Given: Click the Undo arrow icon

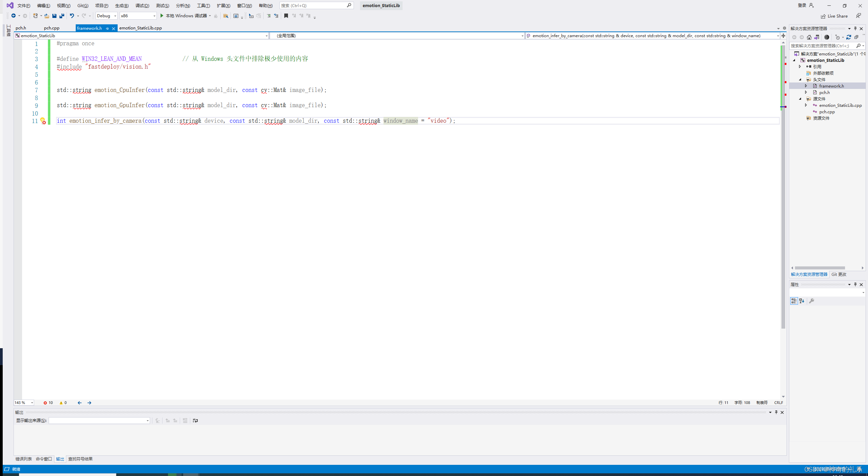Looking at the screenshot, I should [72, 16].
